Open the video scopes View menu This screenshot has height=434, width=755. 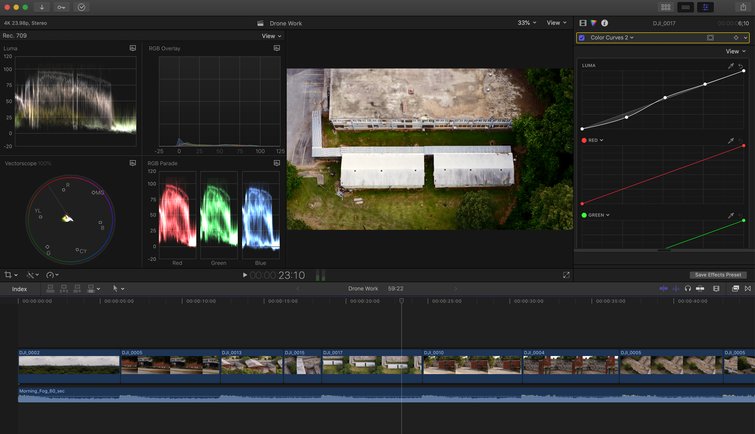(271, 36)
